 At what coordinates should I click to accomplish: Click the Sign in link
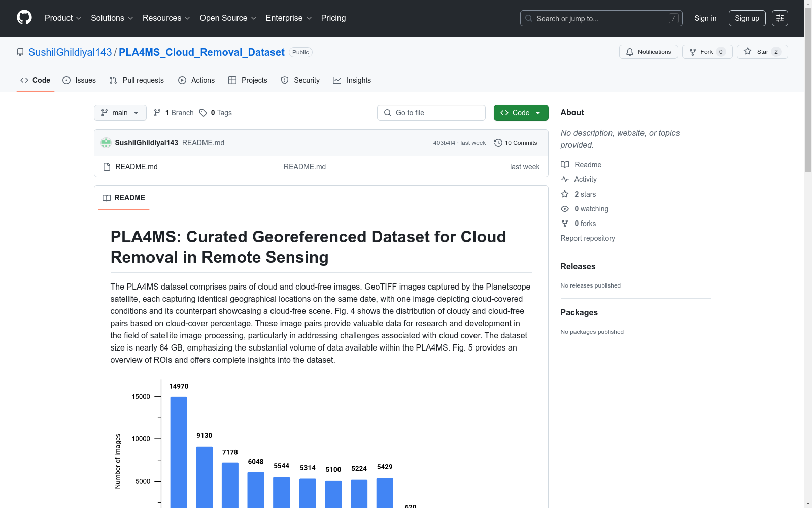point(705,18)
